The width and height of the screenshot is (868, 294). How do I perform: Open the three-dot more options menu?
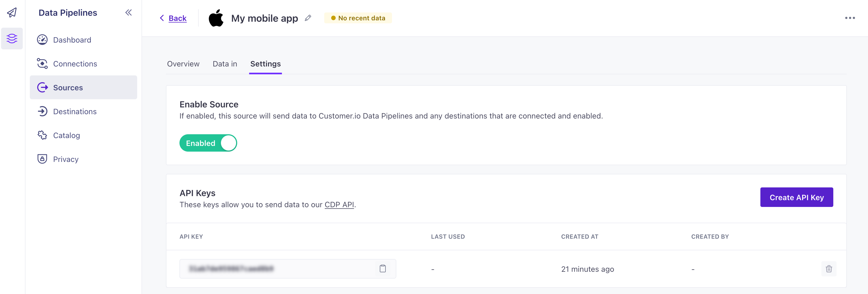[850, 18]
